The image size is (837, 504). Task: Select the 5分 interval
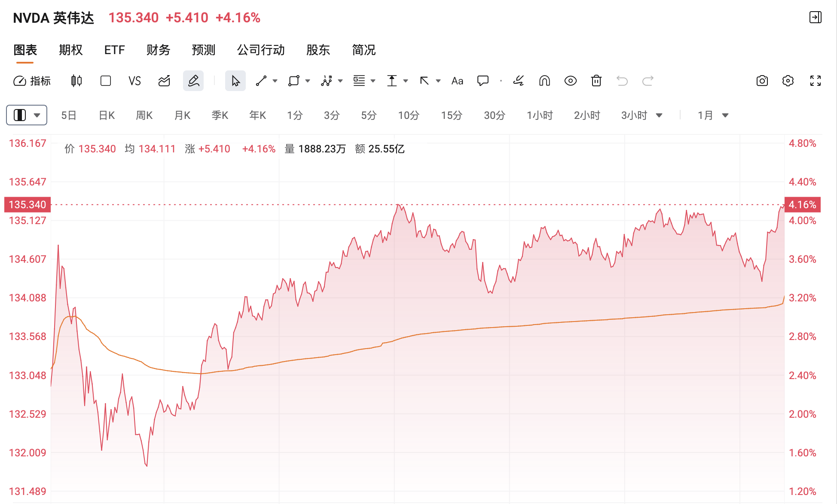(369, 115)
